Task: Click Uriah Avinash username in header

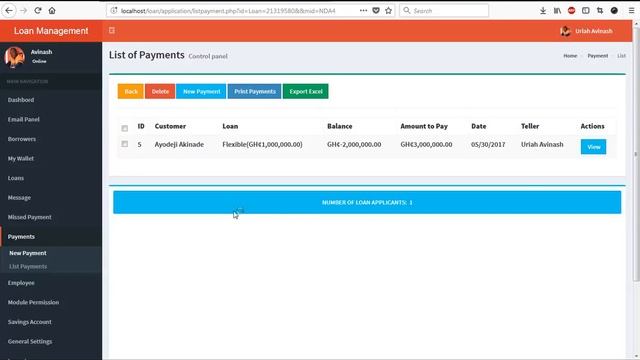Action: 594,31
